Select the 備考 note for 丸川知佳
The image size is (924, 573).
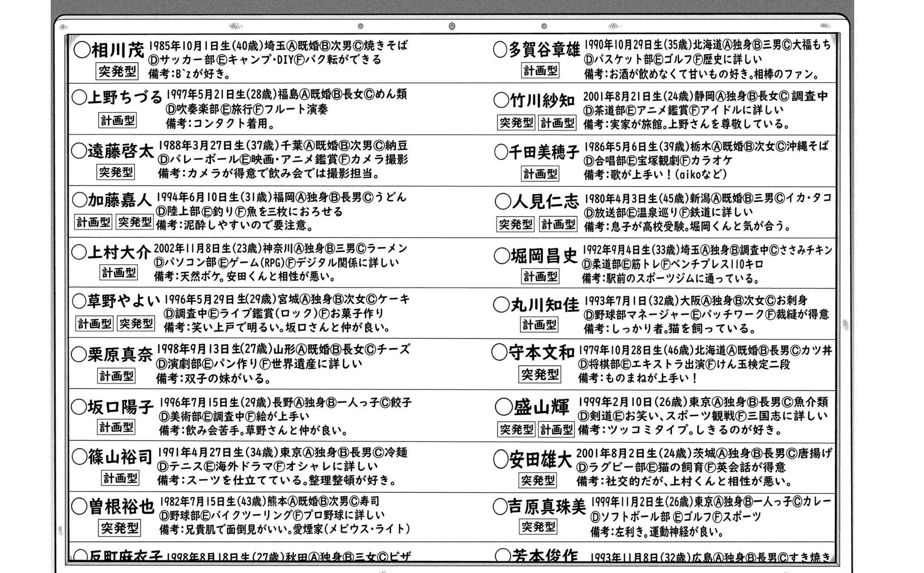pyautogui.click(x=669, y=329)
